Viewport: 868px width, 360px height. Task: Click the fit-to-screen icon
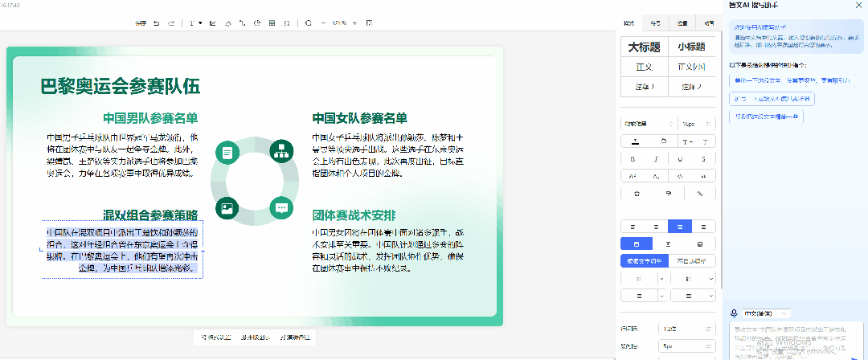pos(369,23)
